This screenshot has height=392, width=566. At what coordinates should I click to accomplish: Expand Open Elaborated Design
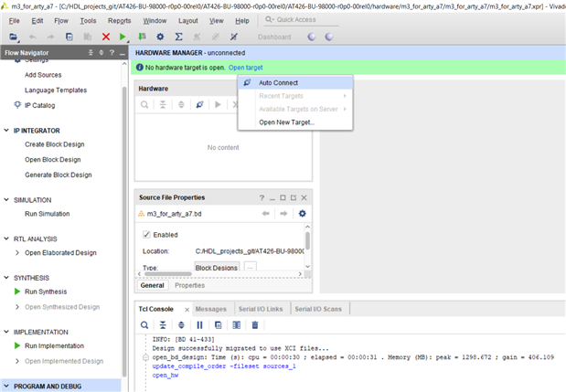click(x=18, y=252)
